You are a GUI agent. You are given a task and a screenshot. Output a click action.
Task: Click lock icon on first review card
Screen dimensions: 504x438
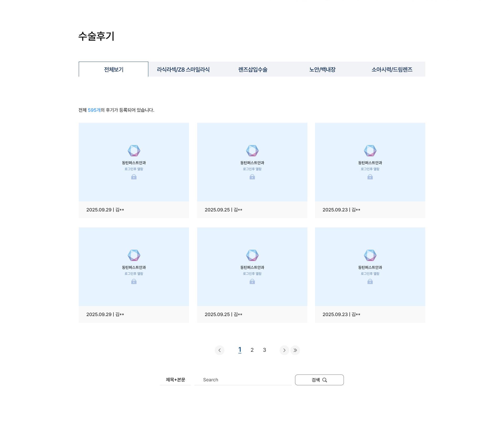(x=134, y=177)
